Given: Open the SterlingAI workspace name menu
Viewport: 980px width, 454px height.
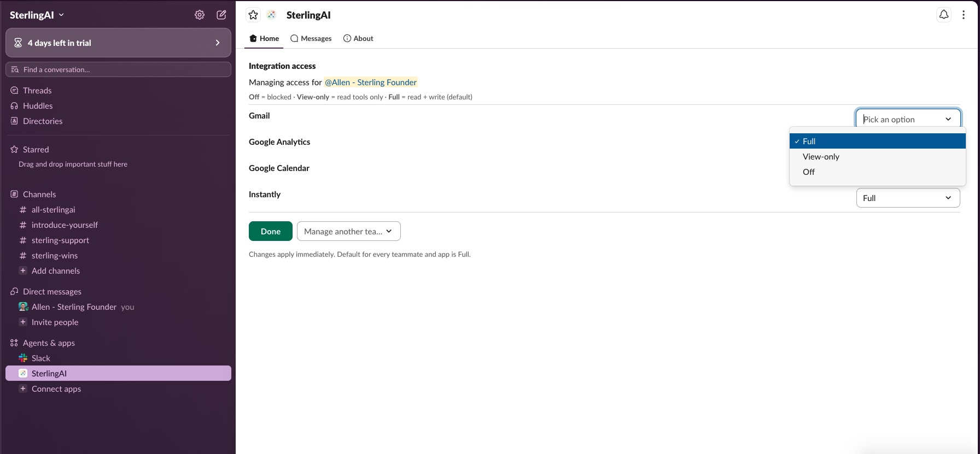Looking at the screenshot, I should pos(37,15).
